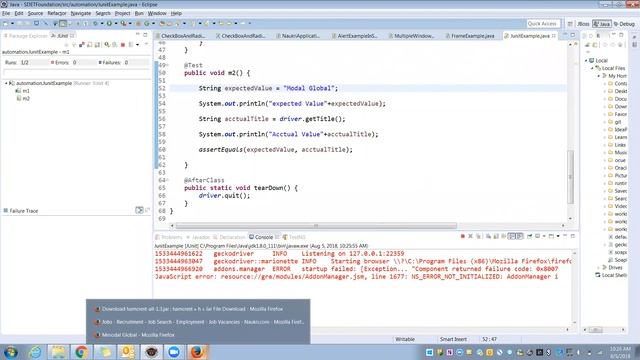Open the Display Selected Console dropdown
This screenshot has width=640, height=360.
tap(544, 236)
